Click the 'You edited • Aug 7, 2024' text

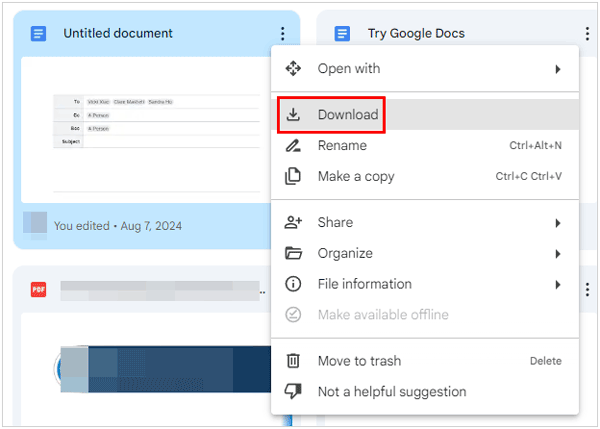click(x=118, y=226)
